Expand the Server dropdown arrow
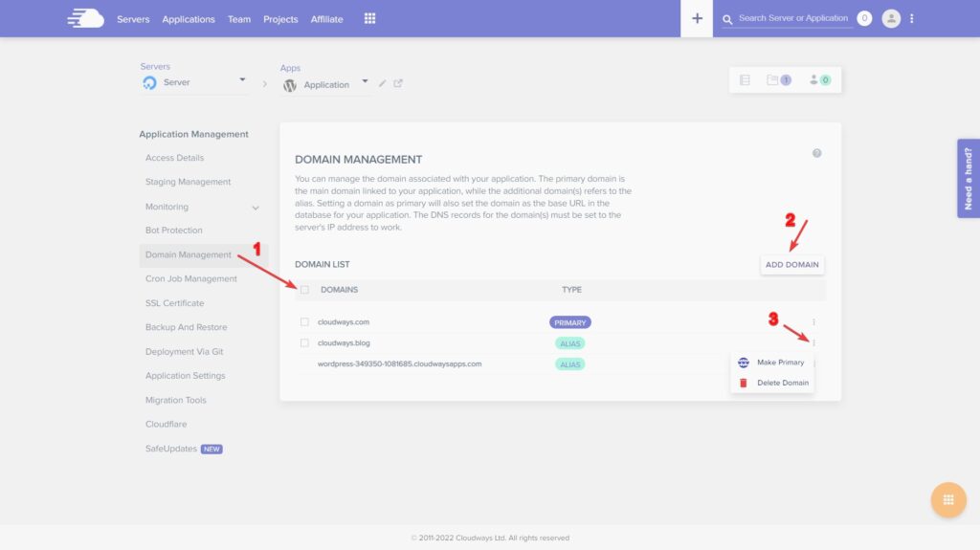Screen dimensions: 980x550 242,80
